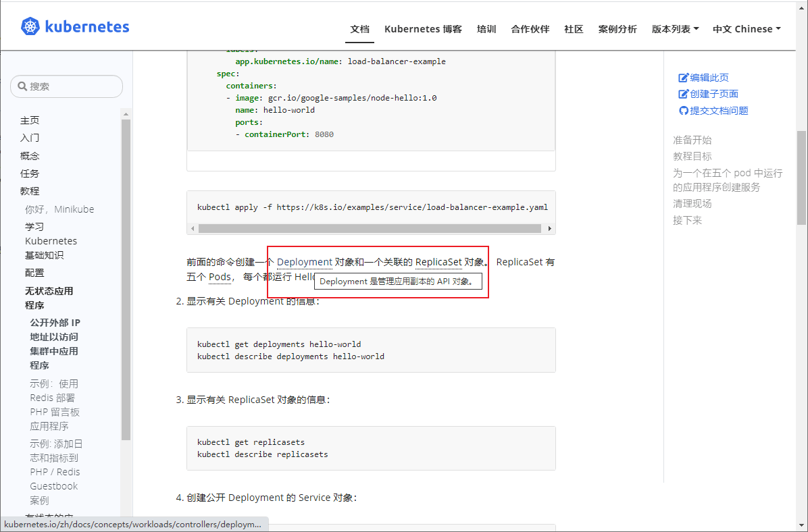Click the create child page icon

click(x=683, y=95)
